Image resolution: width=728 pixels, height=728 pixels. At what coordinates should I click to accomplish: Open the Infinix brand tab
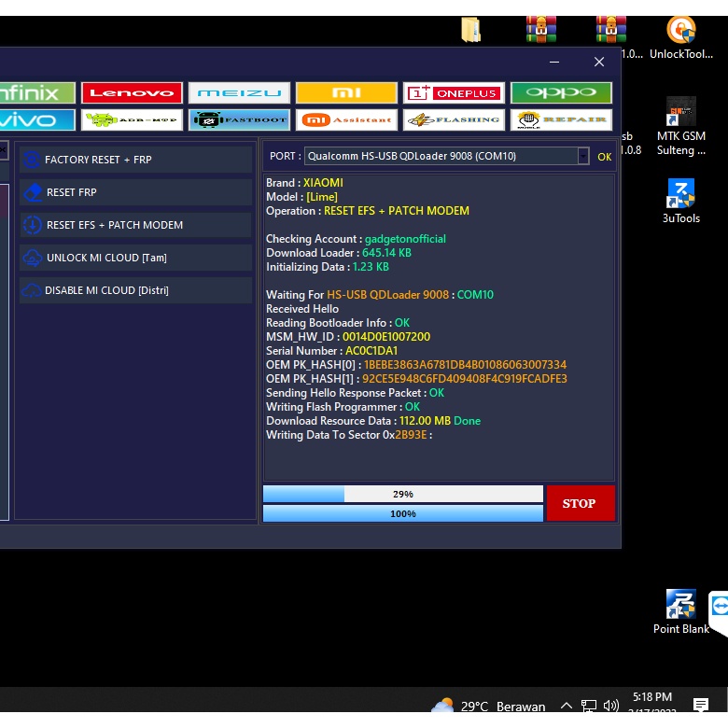tap(37, 92)
